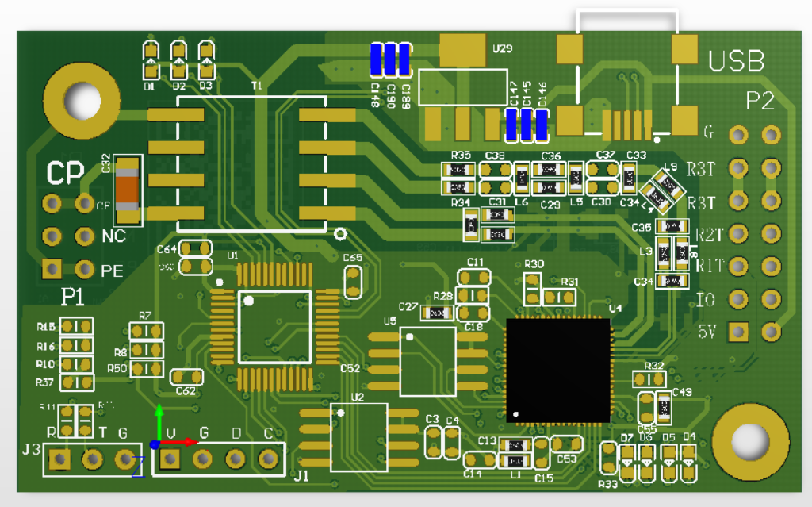Click the R37 resistor footprint

tap(77, 382)
